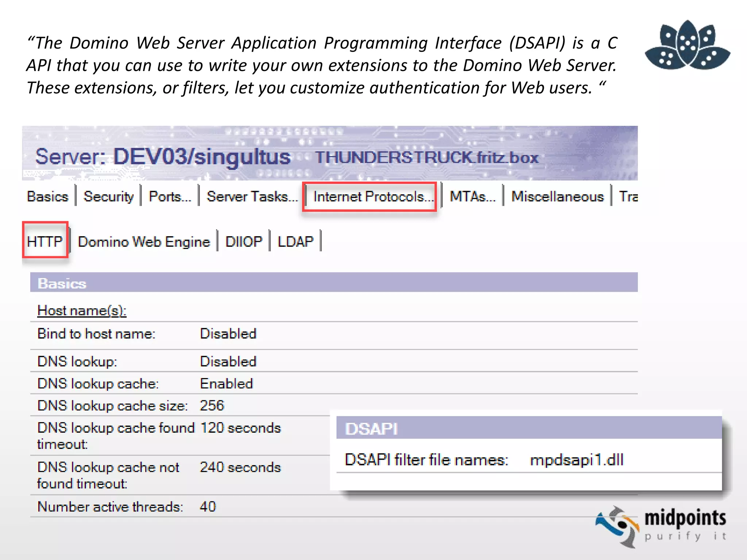Click the midpoints logo

click(x=661, y=526)
